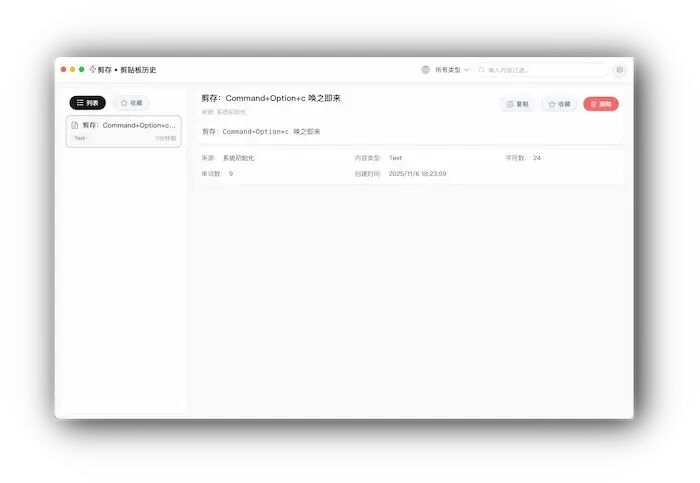Click the red 删除 delete button
The width and height of the screenshot is (700, 483).
601,104
